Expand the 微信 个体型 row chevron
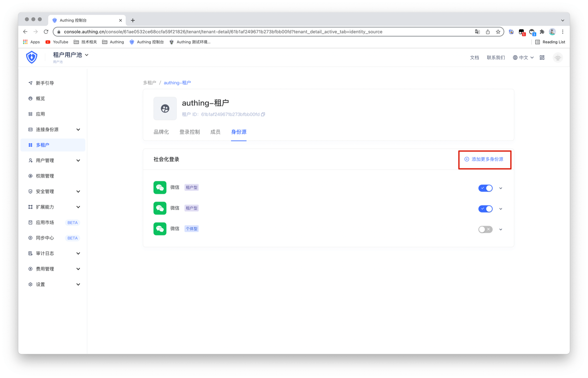 click(501, 229)
